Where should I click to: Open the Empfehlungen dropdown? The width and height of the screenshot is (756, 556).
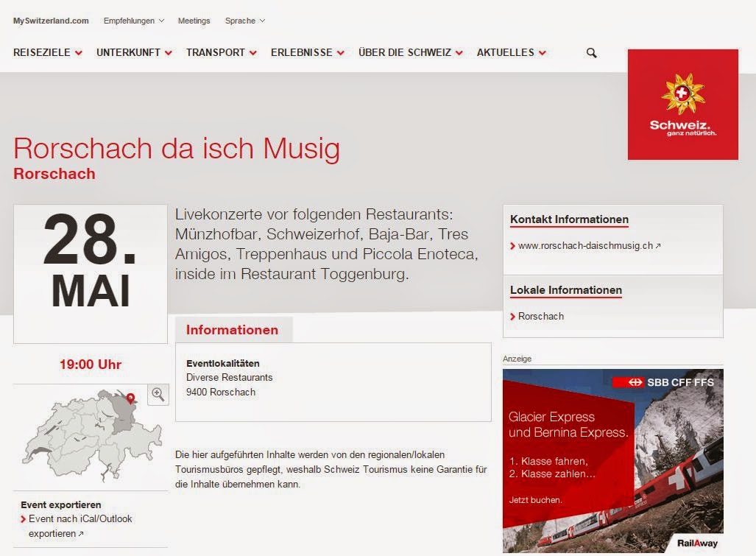(134, 21)
